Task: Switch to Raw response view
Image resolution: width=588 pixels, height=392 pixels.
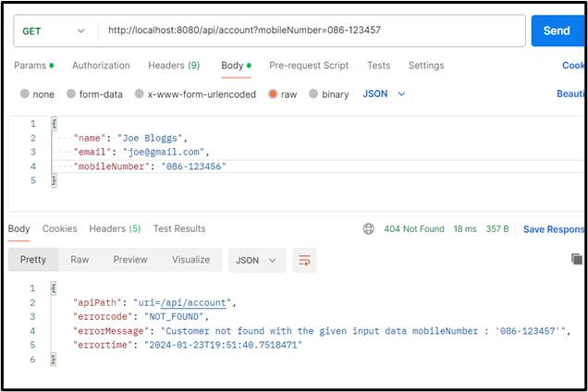Action: [80, 260]
